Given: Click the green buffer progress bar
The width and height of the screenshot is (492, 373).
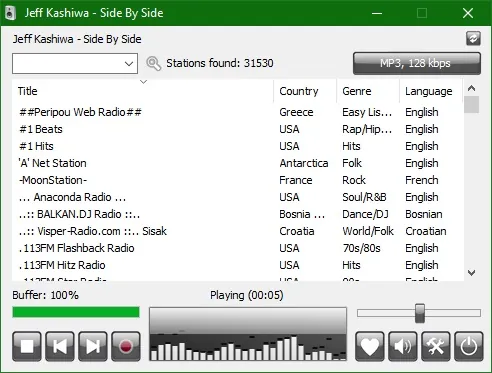Looking at the screenshot, I should (x=76, y=312).
